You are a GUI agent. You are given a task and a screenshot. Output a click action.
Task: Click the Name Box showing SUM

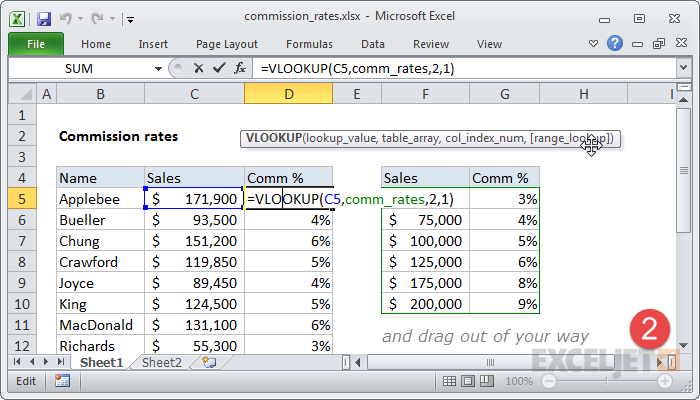[x=79, y=69]
